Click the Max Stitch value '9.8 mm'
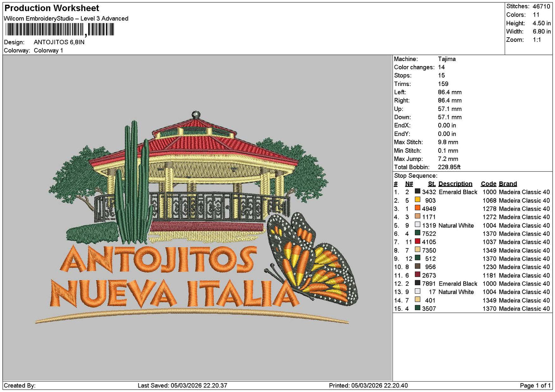The height and width of the screenshot is (392, 555). [x=448, y=142]
